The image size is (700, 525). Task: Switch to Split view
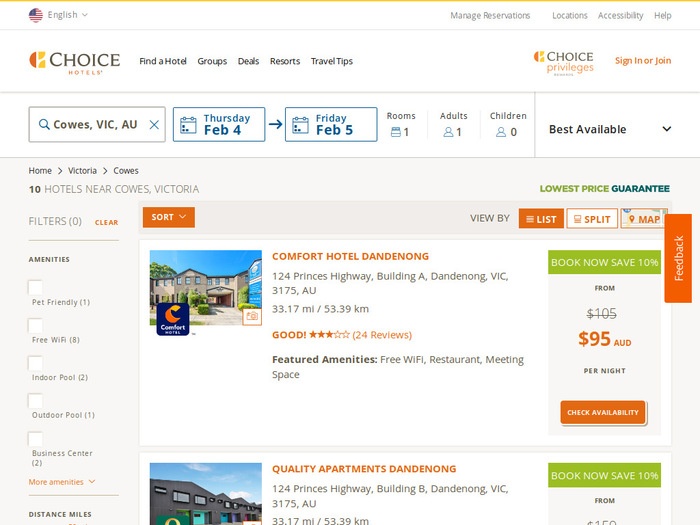click(x=592, y=219)
